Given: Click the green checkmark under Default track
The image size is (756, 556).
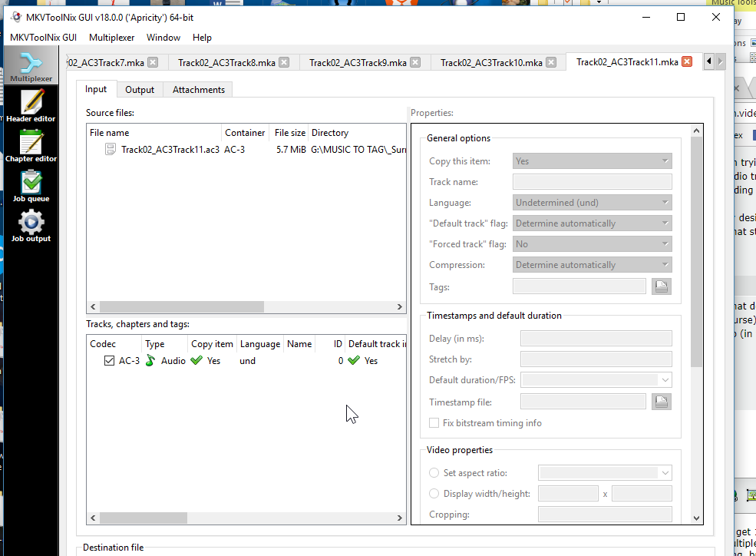Looking at the screenshot, I should tap(354, 360).
